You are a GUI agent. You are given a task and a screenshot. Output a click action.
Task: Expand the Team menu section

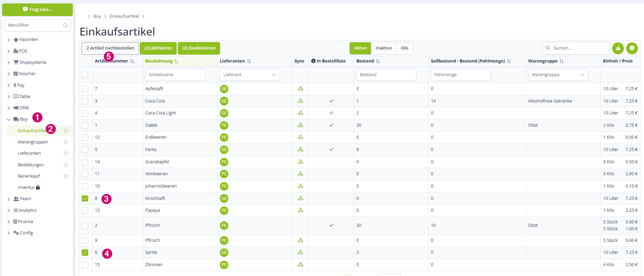pyautogui.click(x=9, y=199)
